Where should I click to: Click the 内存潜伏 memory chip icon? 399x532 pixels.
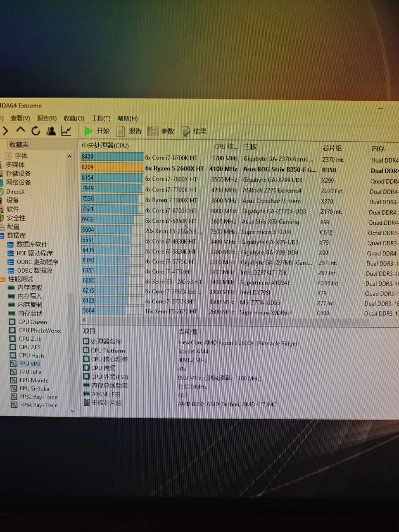(x=12, y=313)
